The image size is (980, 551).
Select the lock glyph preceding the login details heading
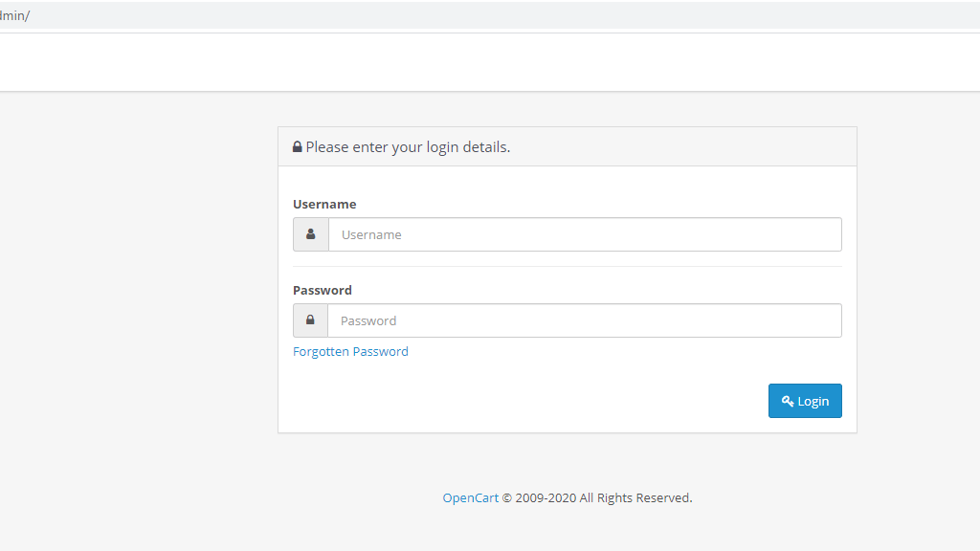coord(297,145)
